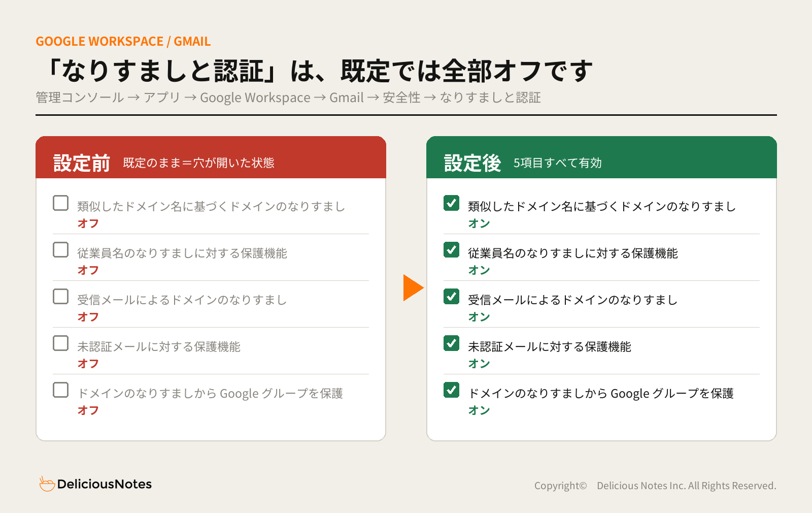
Task: Click the オフ status under 未認証メールに対する保護機能
Action: [88, 364]
